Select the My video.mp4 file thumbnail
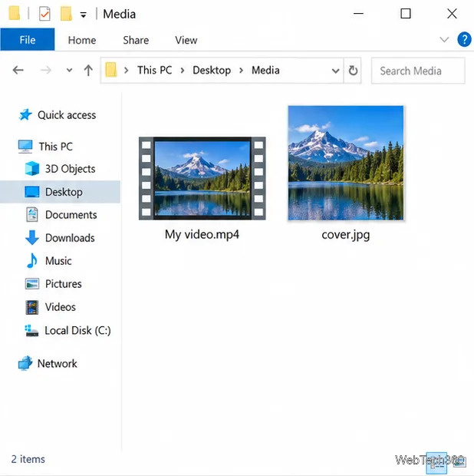Viewport: 474px width, 476px height. pyautogui.click(x=202, y=178)
